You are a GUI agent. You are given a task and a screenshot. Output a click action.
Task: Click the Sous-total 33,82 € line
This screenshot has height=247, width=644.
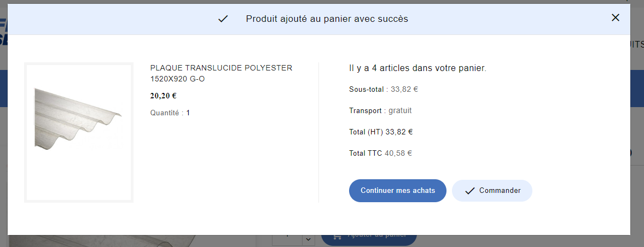384,89
